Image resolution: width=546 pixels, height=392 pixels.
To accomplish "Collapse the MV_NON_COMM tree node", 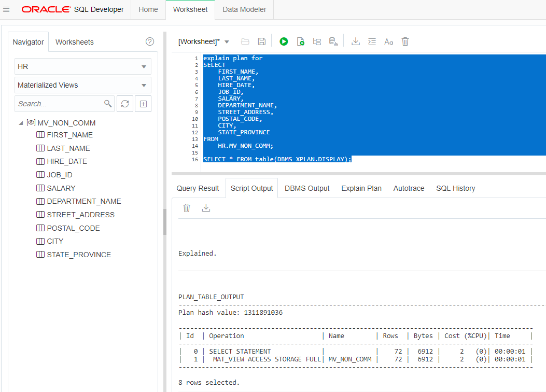I will [x=21, y=123].
